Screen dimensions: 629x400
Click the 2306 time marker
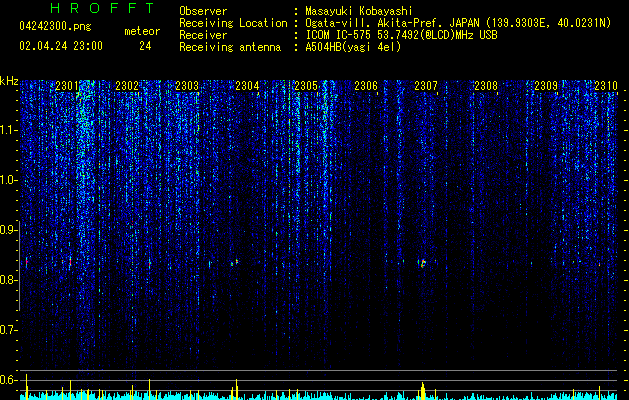[366, 86]
